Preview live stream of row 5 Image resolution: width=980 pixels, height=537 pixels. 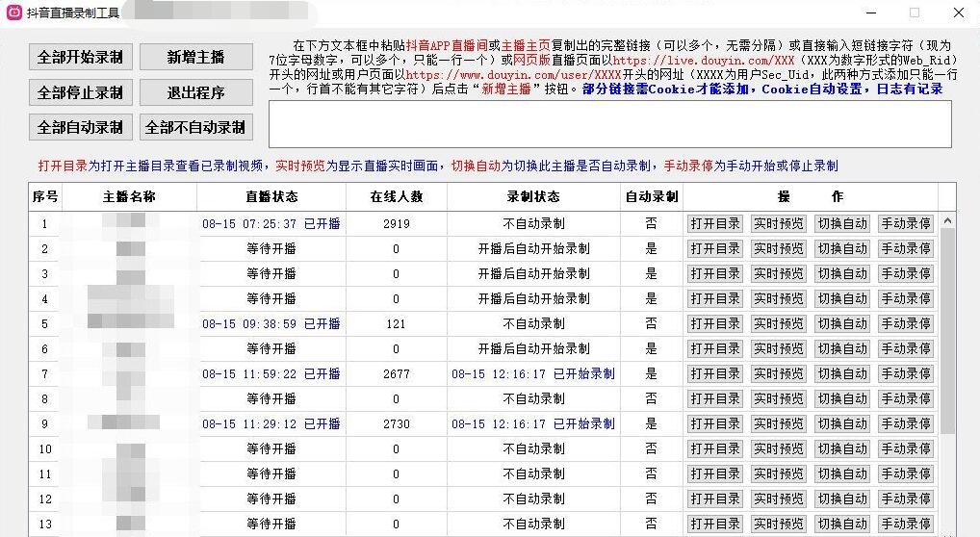coord(778,323)
